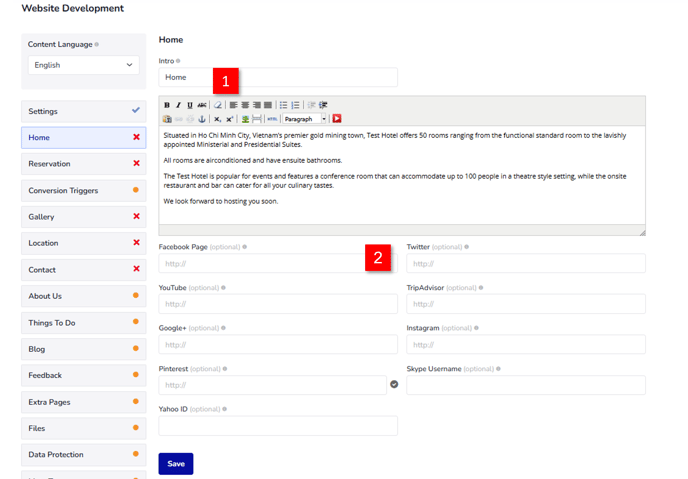Image resolution: width=688 pixels, height=479 pixels.
Task: Open the Gallery section
Action: point(83,217)
